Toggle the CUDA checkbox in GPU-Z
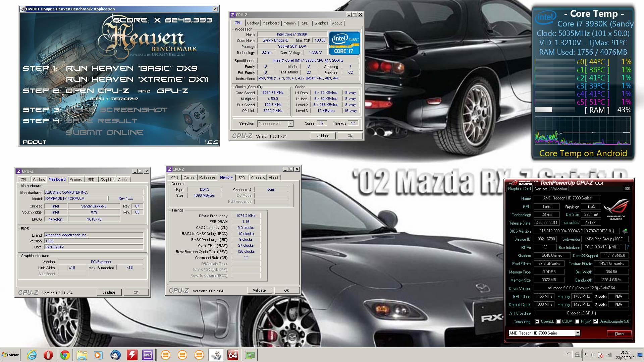The height and width of the screenshot is (362, 644). tap(558, 321)
